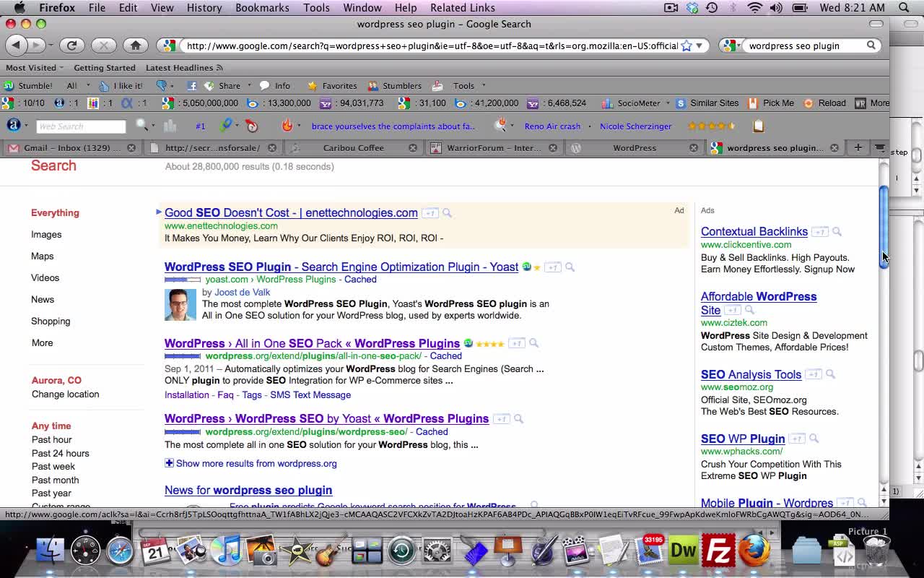This screenshot has height=578, width=924.
Task: Open the Cached link for yoast.com
Action: [x=360, y=279]
